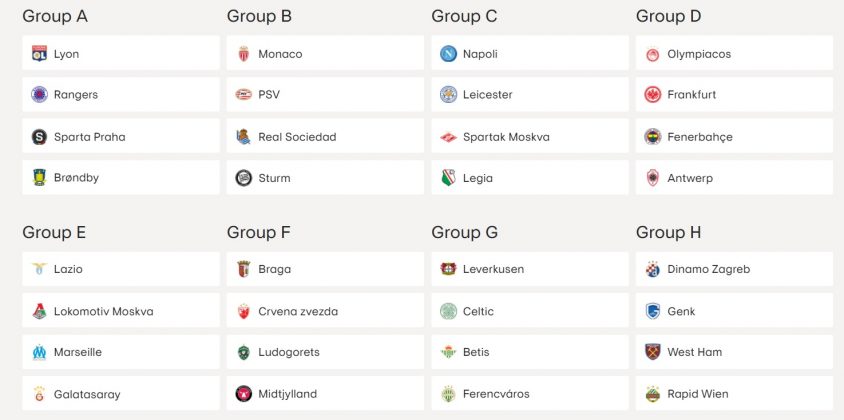
Task: Click the Napoli club logo
Action: (x=449, y=53)
